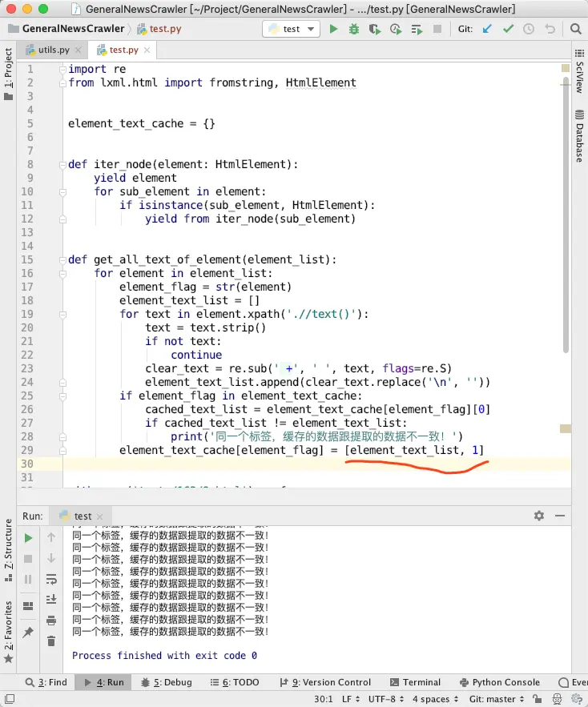
Task: Click the test.py breadcrumb in navigation bar
Action: [159, 29]
